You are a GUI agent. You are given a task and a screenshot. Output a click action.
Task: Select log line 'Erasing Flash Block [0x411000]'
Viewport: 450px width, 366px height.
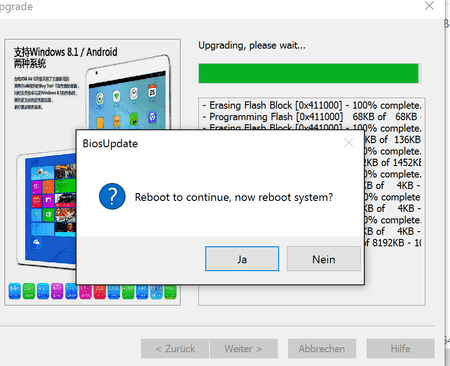tap(312, 105)
